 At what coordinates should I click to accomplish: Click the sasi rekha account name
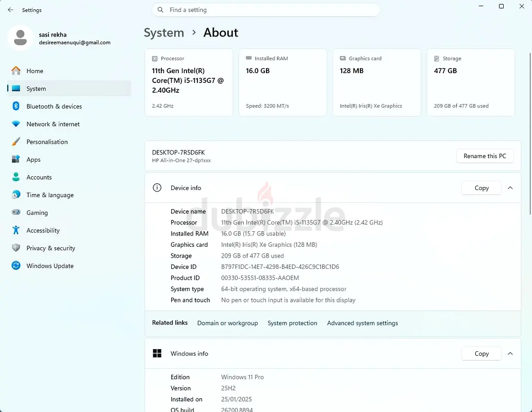(x=53, y=35)
